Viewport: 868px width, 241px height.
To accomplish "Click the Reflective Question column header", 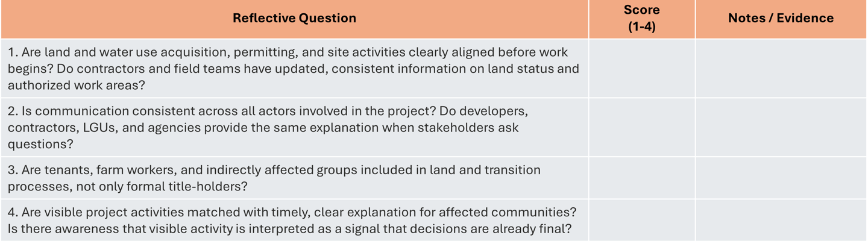I will tap(294, 19).
